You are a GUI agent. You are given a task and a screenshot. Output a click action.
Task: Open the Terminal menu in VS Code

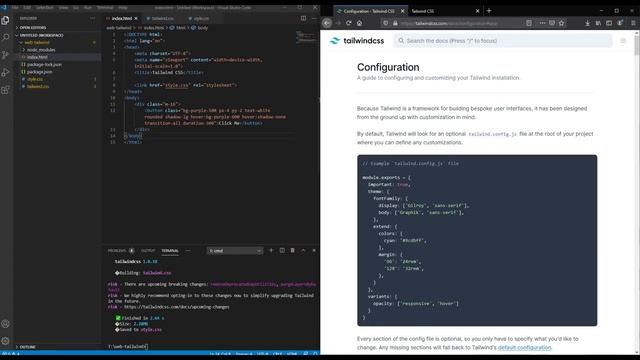coord(105,7)
